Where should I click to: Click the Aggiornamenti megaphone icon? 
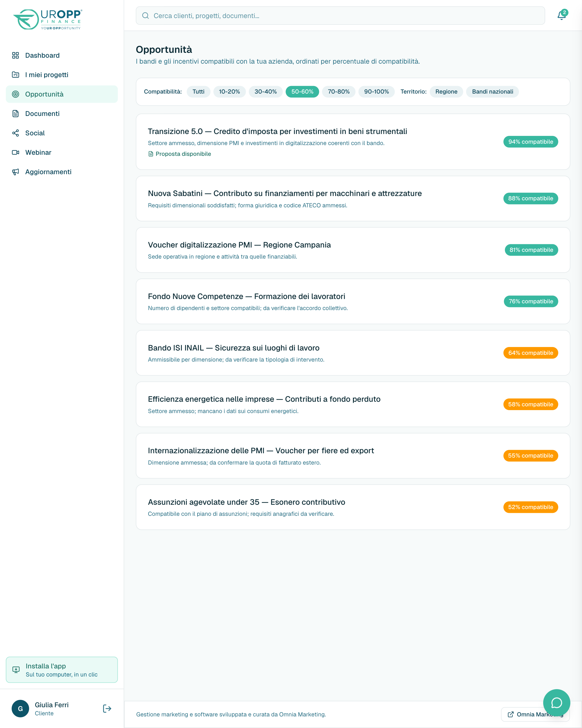16,172
